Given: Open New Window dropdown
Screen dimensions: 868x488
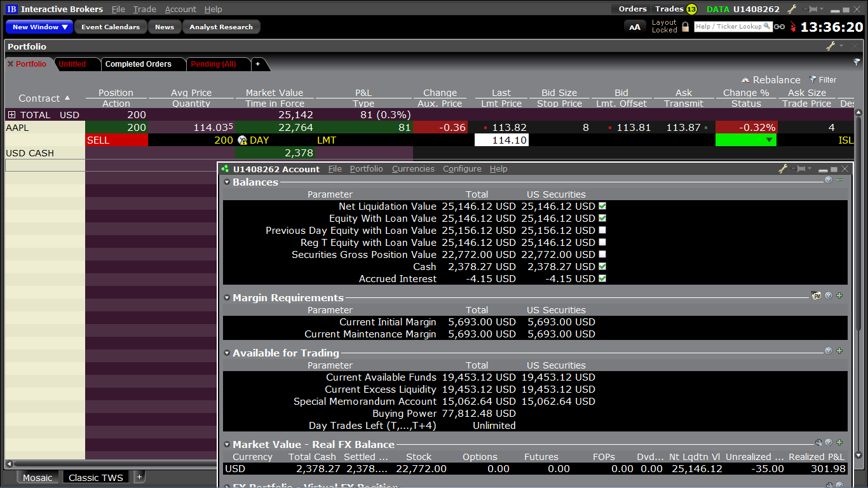Looking at the screenshot, I should click(x=40, y=27).
